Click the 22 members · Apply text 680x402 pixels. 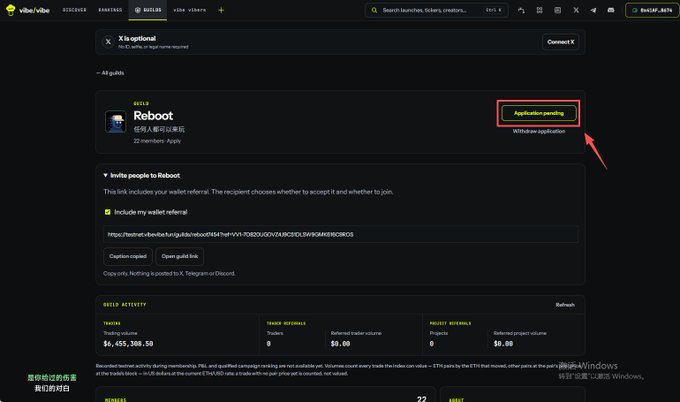click(157, 141)
